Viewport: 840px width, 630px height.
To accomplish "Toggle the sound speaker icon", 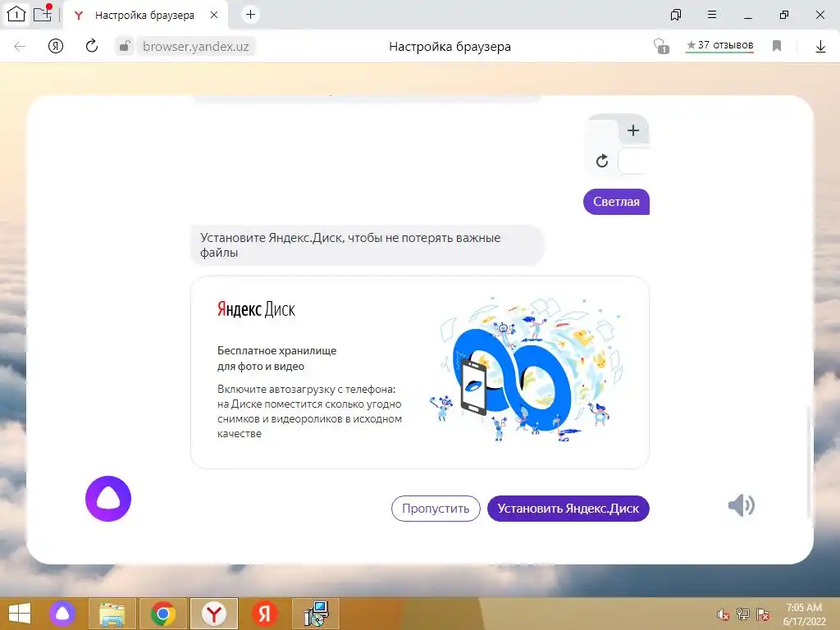I will point(742,505).
